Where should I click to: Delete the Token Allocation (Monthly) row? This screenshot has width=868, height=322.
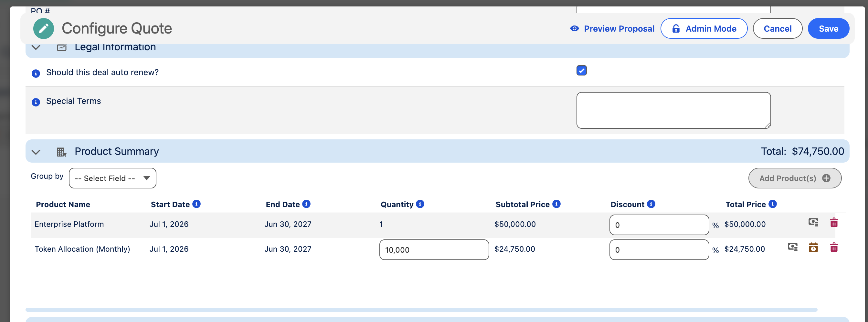tap(834, 247)
